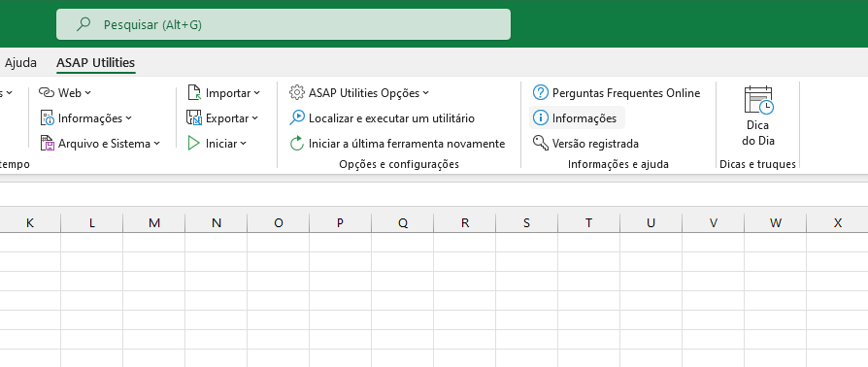
Task: Open the Importar dropdown arrow
Action: [257, 93]
